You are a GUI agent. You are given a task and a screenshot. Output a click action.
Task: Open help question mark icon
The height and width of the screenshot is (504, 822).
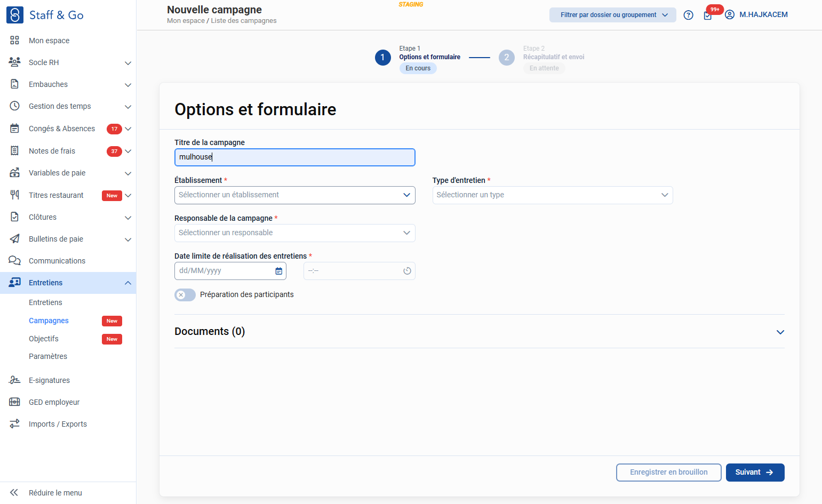click(x=689, y=15)
